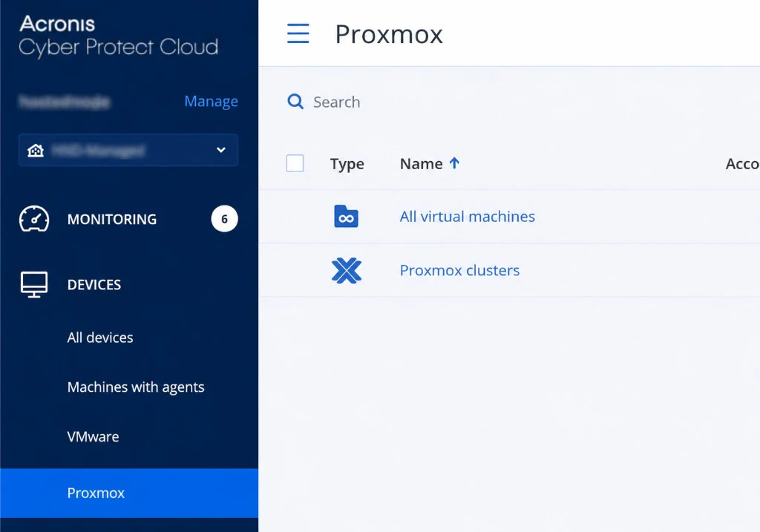Click into the Search field
This screenshot has height=532, width=760.
[x=337, y=102]
